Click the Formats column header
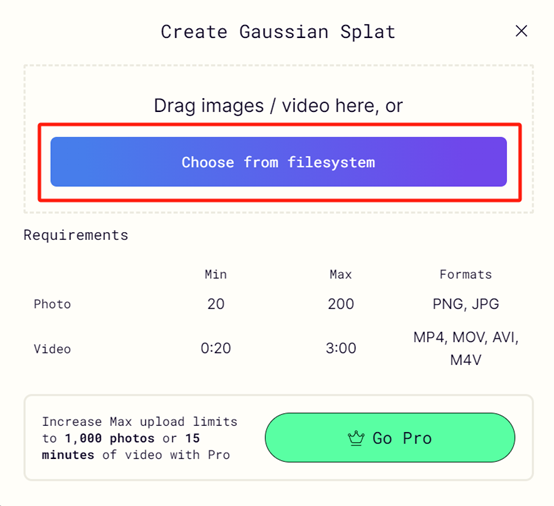The image size is (554, 506). [466, 275]
